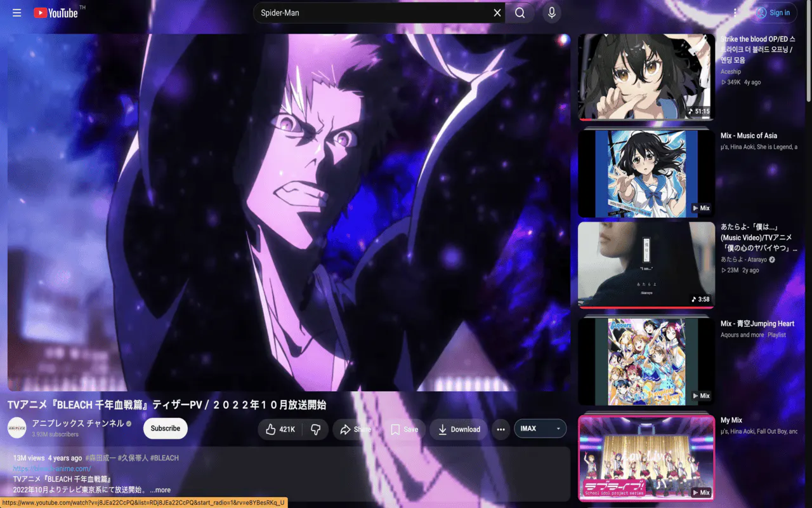Start voice search with the microphone

(552, 13)
